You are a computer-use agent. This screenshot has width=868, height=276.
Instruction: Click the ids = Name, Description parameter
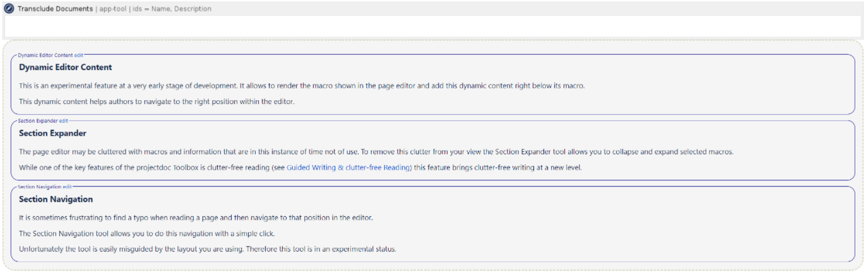pyautogui.click(x=172, y=9)
